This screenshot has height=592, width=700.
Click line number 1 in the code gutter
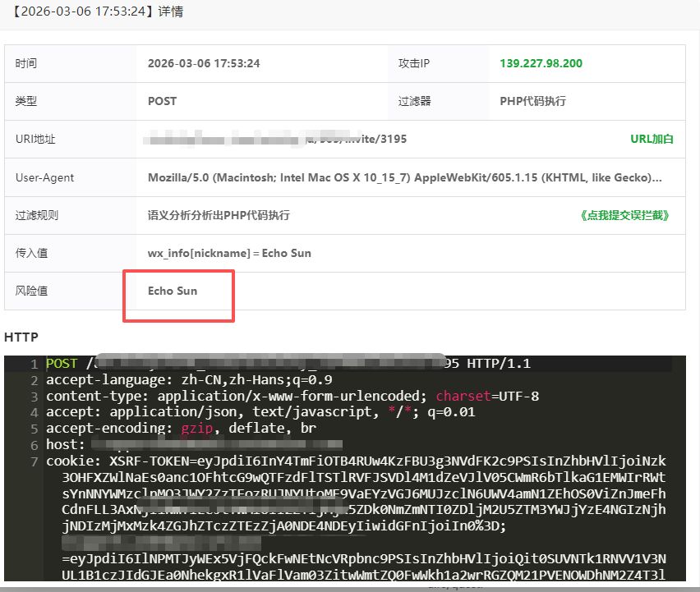35,364
